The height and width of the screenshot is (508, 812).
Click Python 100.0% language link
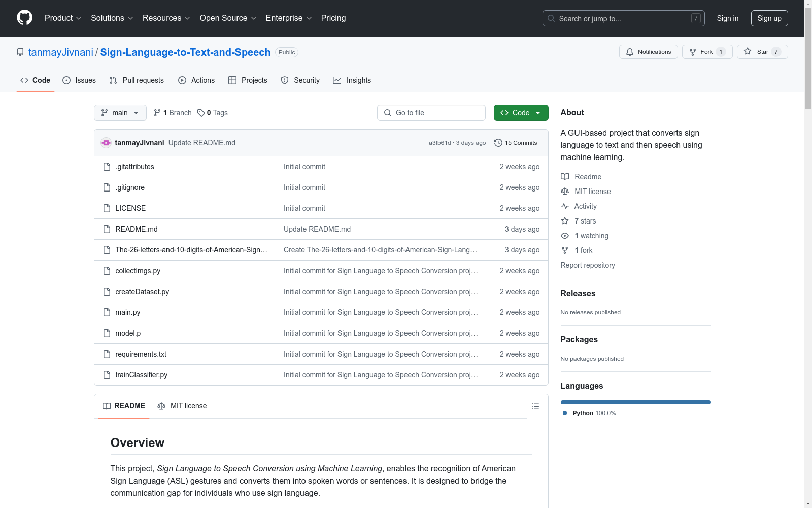(589, 413)
